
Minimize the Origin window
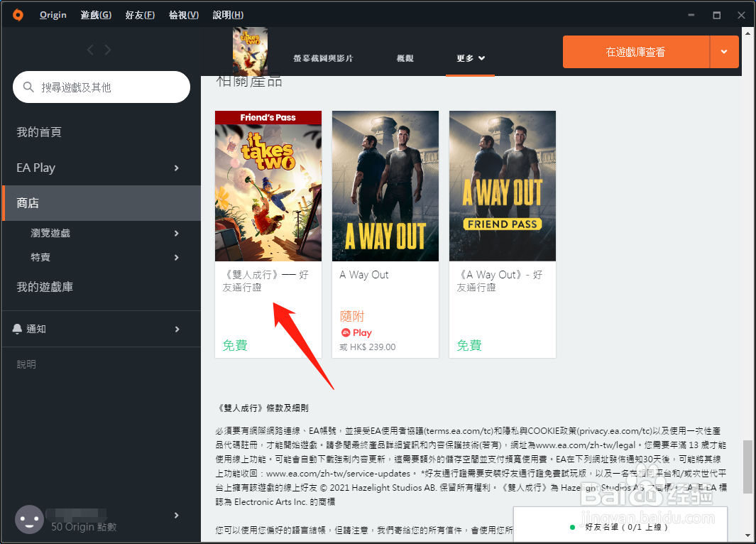coord(691,15)
